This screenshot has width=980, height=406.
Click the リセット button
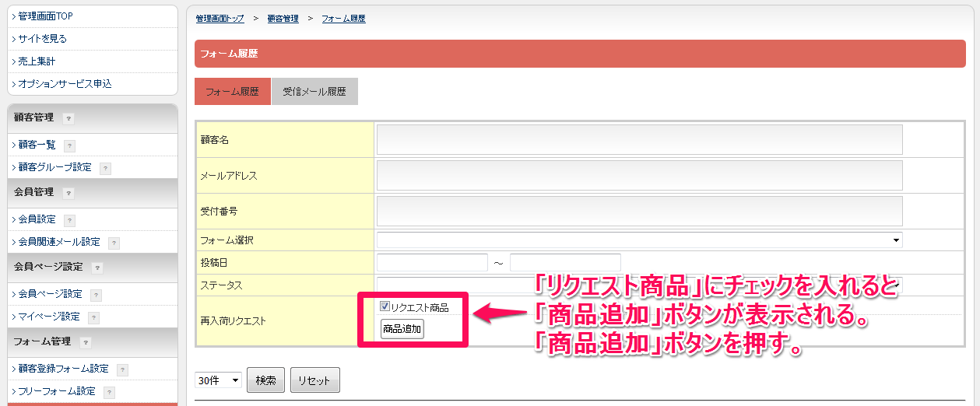click(x=314, y=380)
